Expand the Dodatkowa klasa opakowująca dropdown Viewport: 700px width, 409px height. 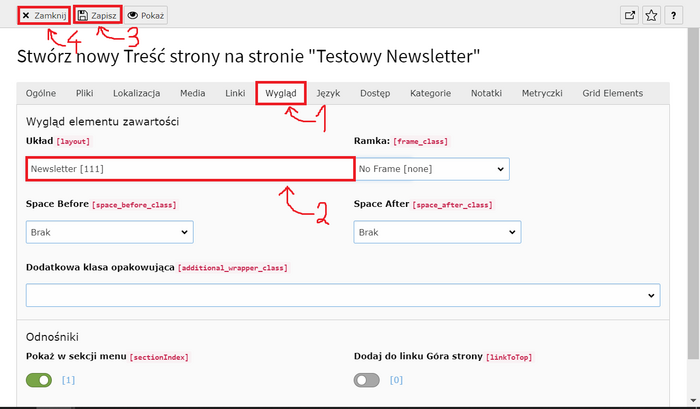click(x=343, y=295)
